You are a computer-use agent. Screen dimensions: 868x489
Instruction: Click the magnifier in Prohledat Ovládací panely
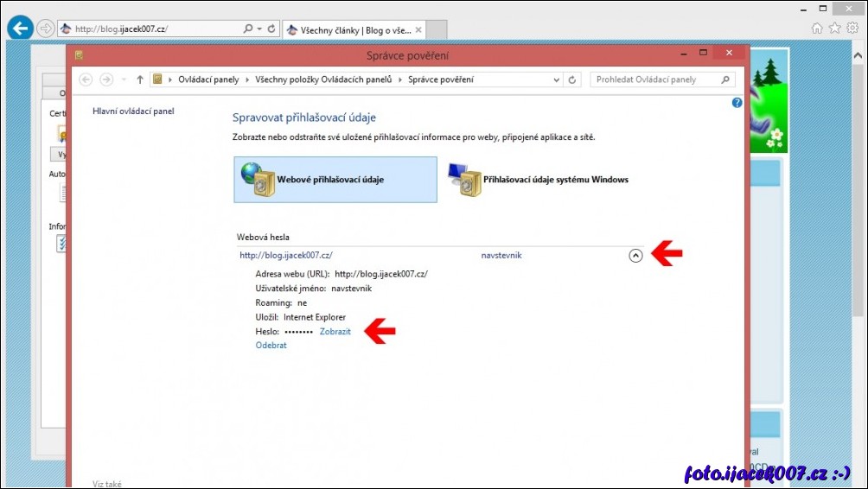[x=725, y=79]
